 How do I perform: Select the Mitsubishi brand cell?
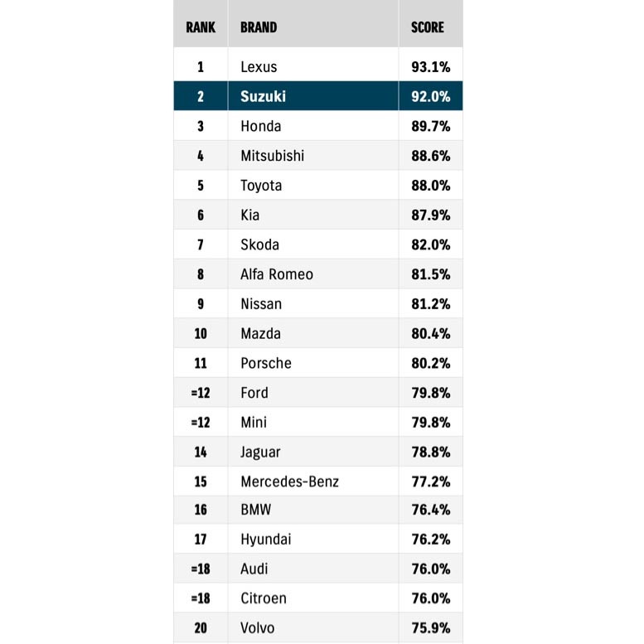pos(272,156)
